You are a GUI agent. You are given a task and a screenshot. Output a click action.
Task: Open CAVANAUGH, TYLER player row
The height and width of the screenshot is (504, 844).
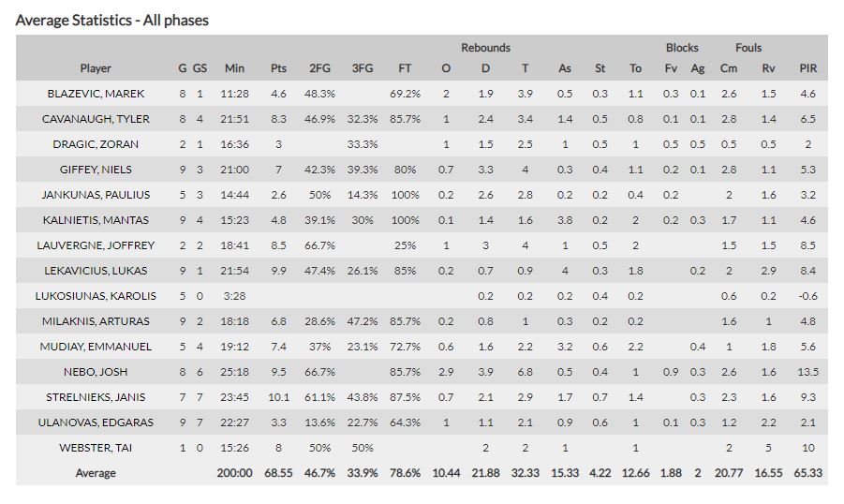click(96, 119)
